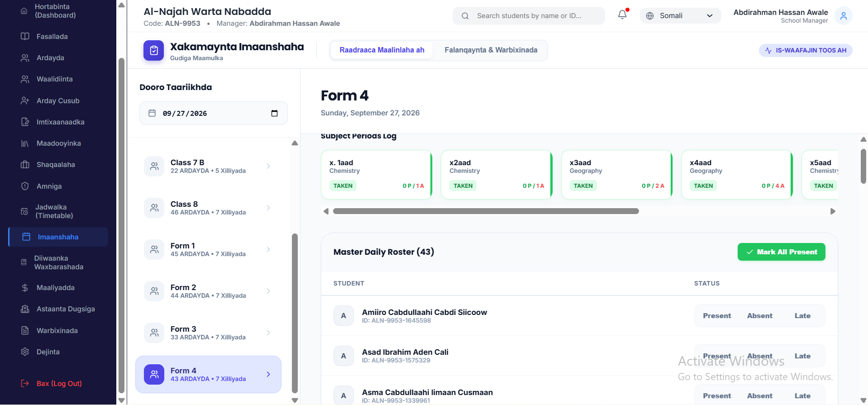Select the x4aad Geography period card

737,175
